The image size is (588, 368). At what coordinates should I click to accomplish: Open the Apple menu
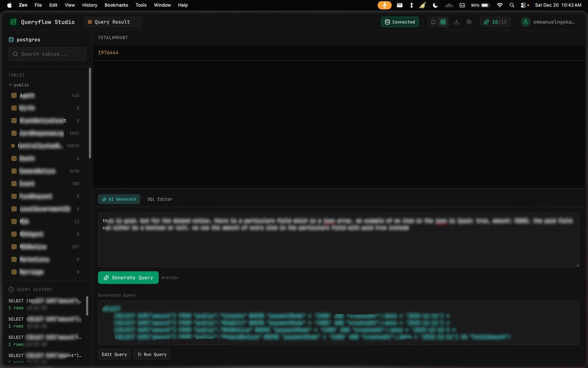(x=9, y=5)
